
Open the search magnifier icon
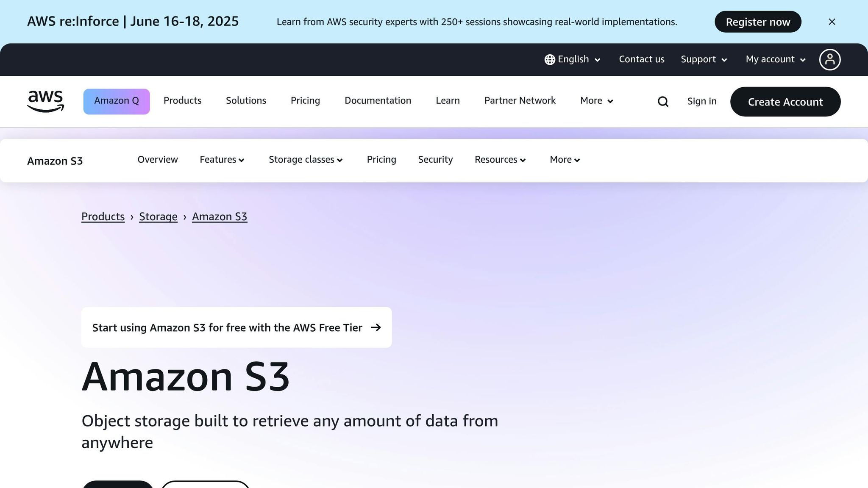663,102
